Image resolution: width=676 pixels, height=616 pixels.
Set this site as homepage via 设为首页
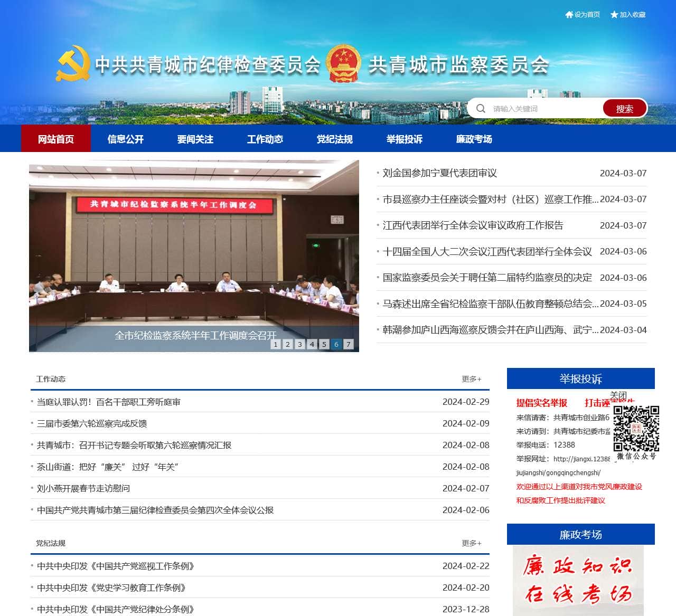point(587,15)
